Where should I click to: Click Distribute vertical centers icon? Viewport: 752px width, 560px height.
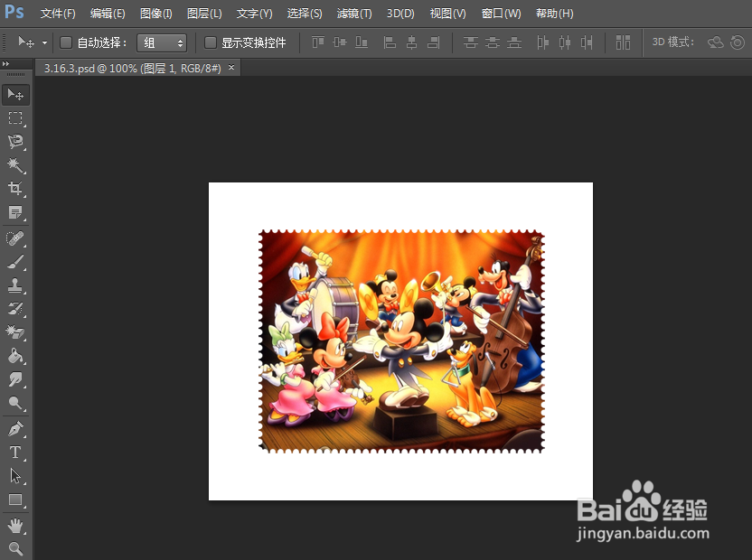tap(493, 42)
